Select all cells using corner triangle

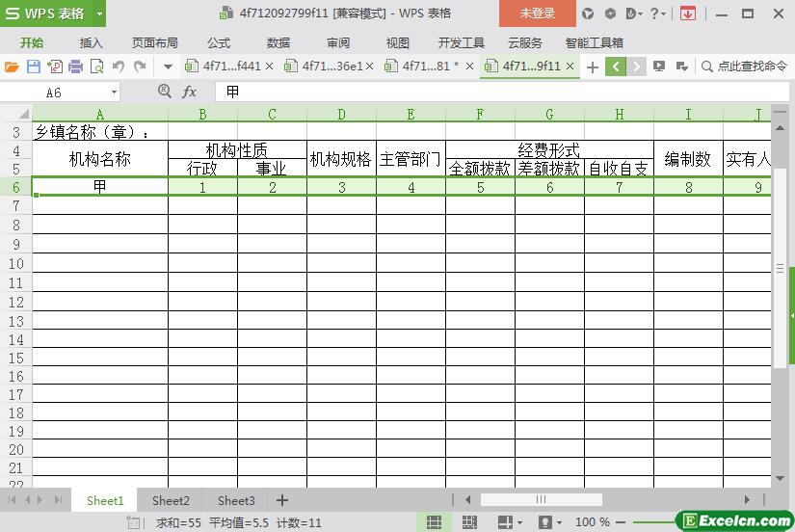pos(23,114)
